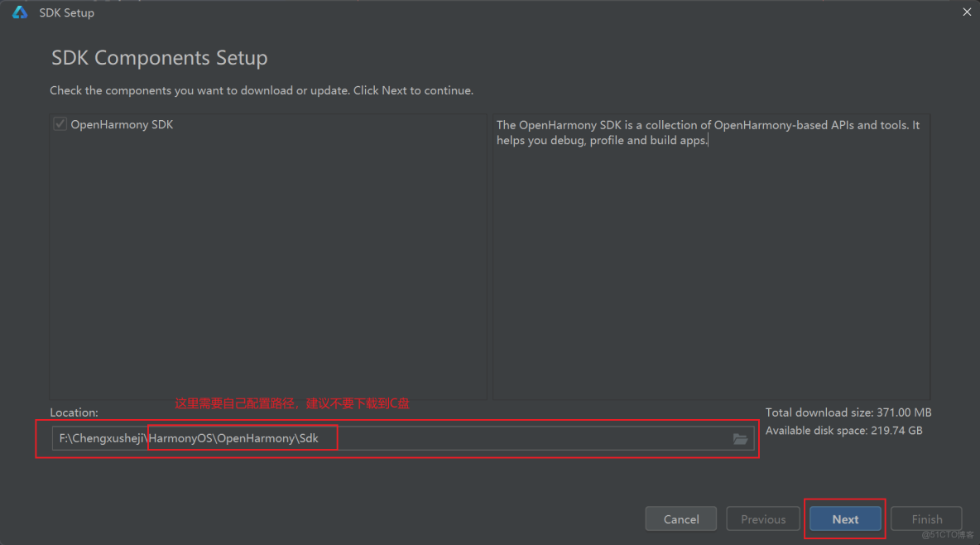The width and height of the screenshot is (980, 545).
Task: Click the OpenHarmony SDK description text
Action: [708, 133]
